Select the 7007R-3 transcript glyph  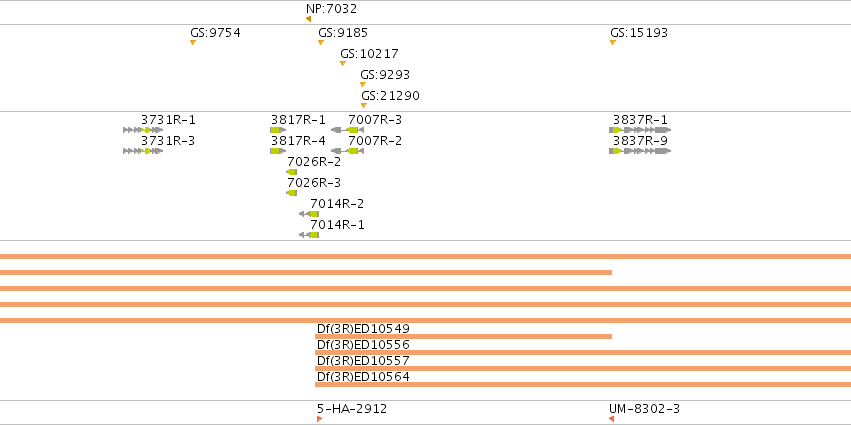coord(347,130)
